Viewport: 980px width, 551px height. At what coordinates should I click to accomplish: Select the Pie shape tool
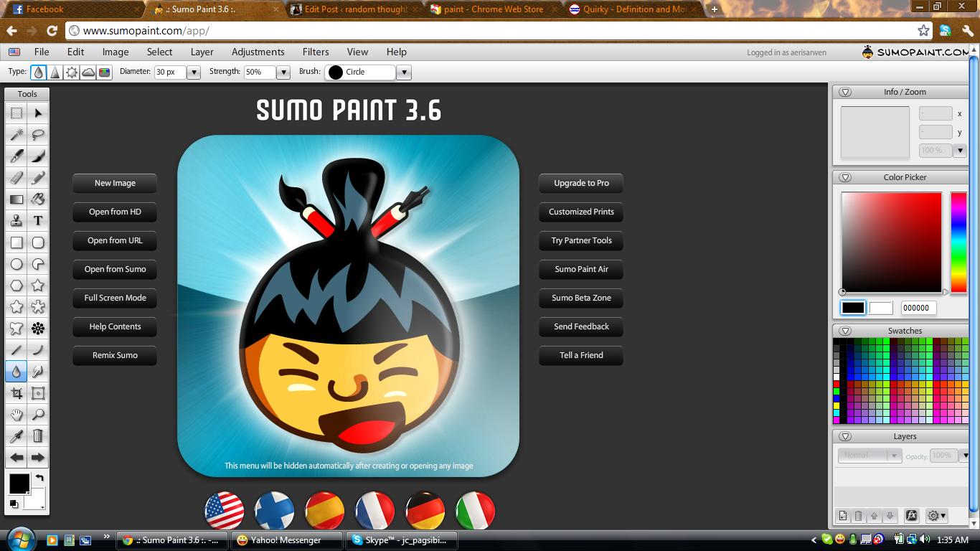pyautogui.click(x=38, y=264)
